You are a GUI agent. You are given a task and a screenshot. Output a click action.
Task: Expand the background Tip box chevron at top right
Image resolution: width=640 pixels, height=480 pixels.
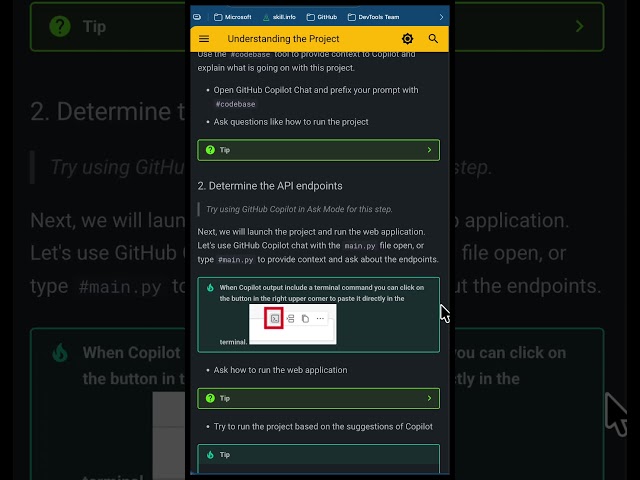tap(580, 27)
